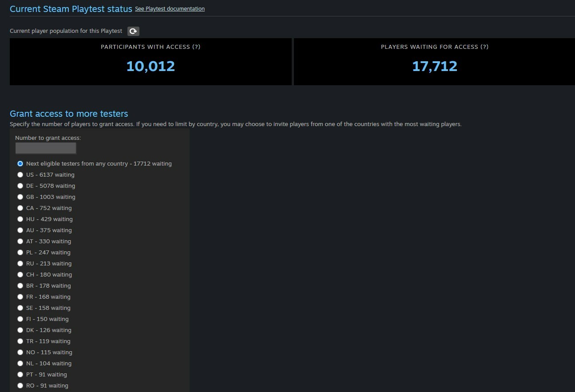This screenshot has width=575, height=392.
Task: Select the AT 330 waiting option
Action: click(x=20, y=242)
